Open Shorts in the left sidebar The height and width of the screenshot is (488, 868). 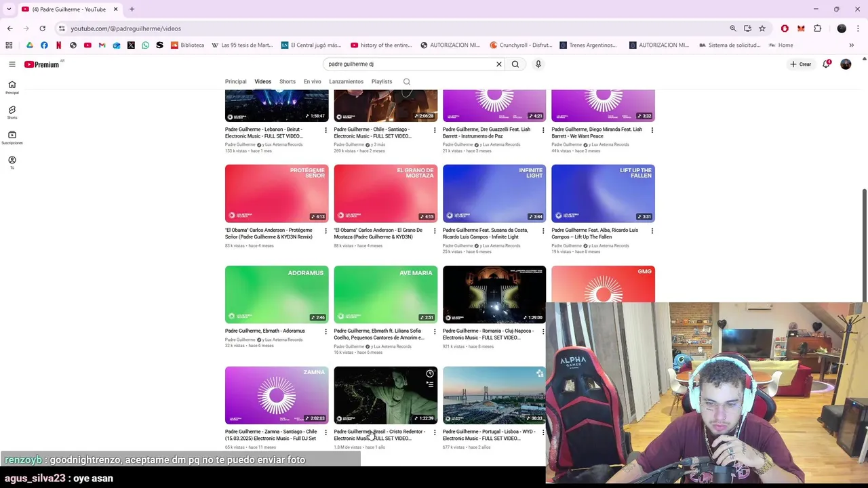click(x=12, y=113)
